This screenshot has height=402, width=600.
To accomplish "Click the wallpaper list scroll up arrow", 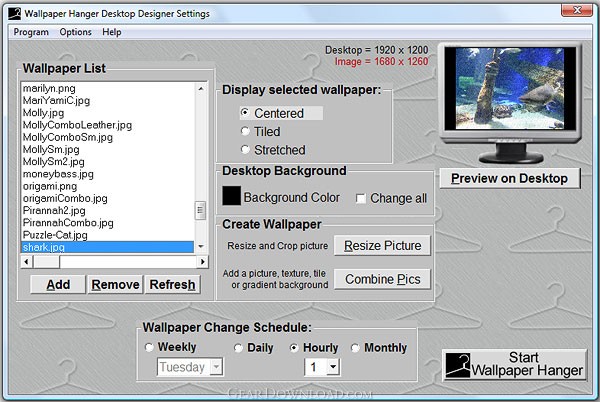I will [x=201, y=89].
